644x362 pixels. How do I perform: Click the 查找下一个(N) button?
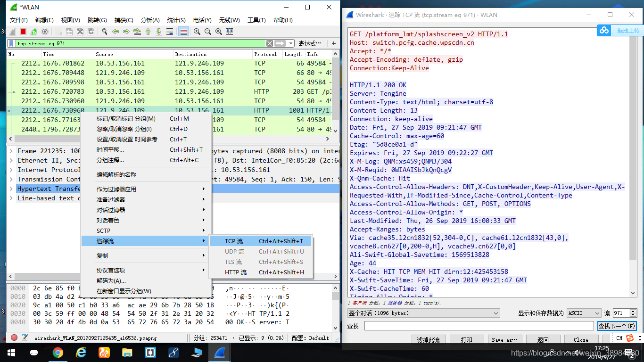point(617,326)
